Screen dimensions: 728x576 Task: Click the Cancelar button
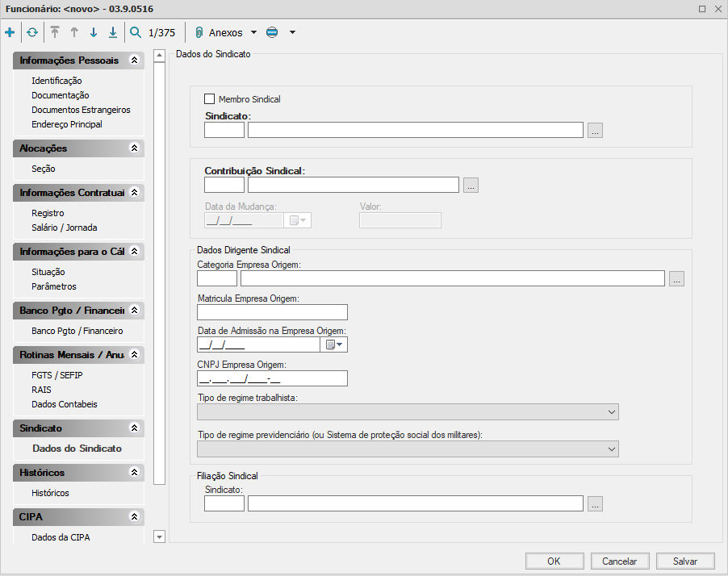[619, 561]
